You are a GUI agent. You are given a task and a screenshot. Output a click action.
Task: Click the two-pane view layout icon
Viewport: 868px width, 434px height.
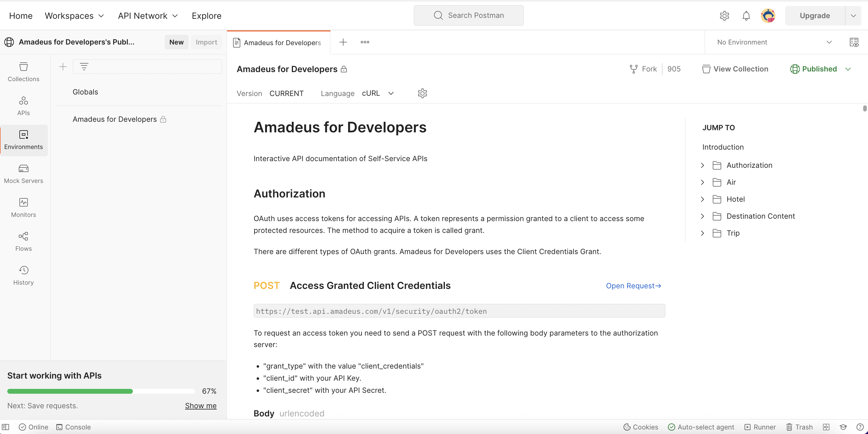(x=826, y=427)
